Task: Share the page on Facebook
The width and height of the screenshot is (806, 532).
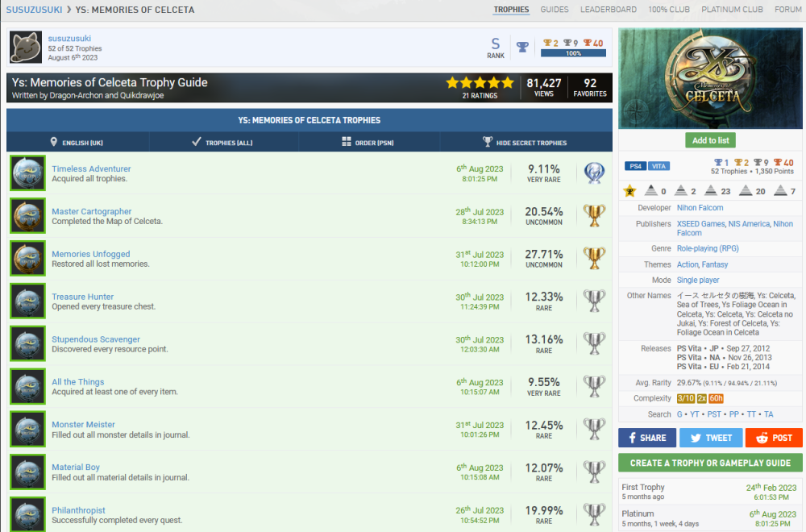Action: [646, 438]
